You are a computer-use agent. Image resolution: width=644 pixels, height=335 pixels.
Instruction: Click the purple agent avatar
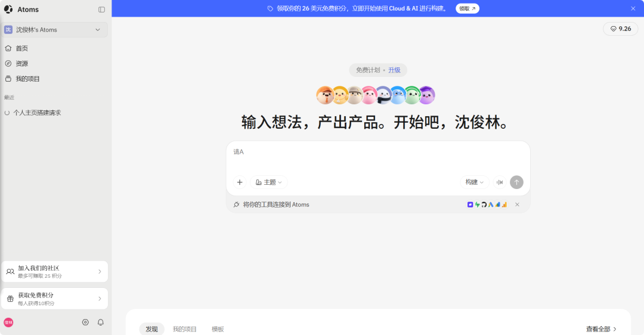pyautogui.click(x=427, y=95)
